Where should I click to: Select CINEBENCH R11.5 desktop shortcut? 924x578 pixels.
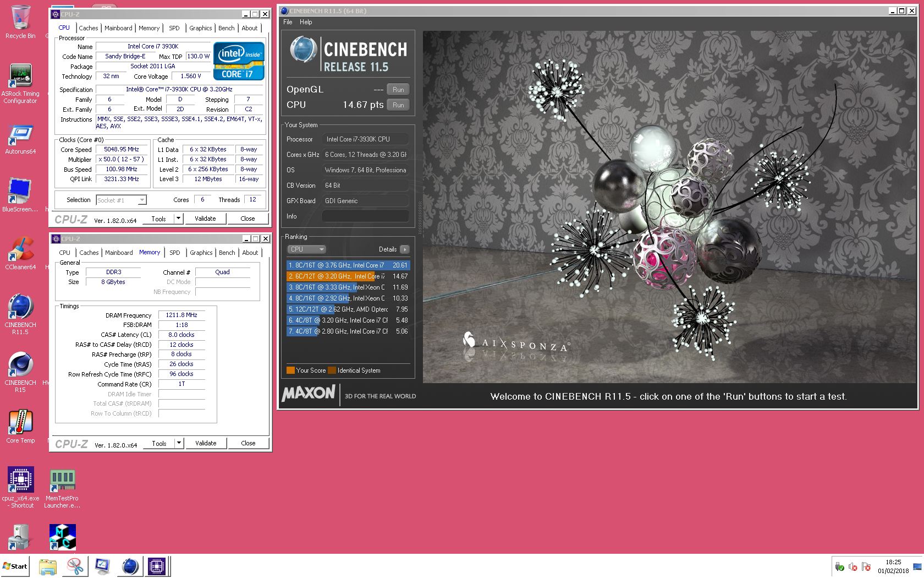(20, 314)
